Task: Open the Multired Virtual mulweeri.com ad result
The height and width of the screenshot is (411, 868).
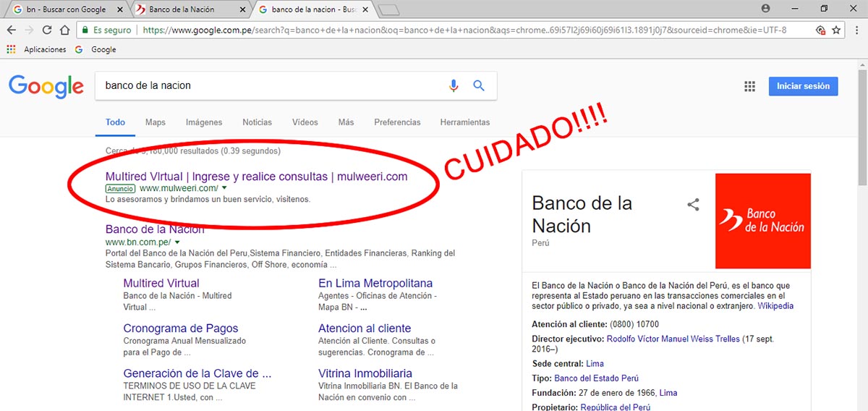Action: [256, 177]
